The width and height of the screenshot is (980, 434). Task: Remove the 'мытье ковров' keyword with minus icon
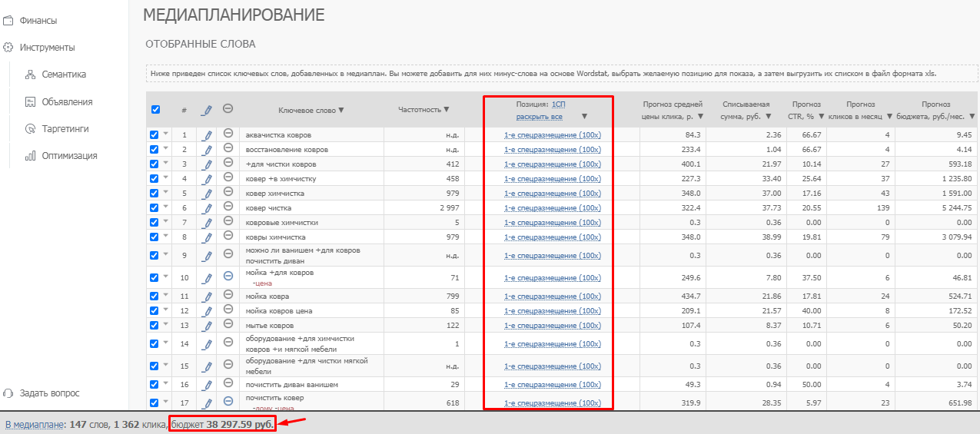[228, 325]
